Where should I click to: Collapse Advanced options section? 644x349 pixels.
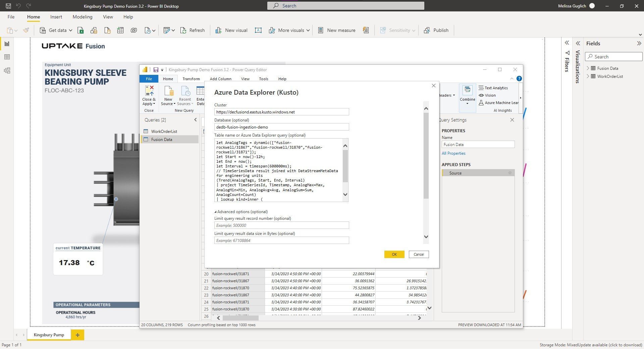(216, 212)
